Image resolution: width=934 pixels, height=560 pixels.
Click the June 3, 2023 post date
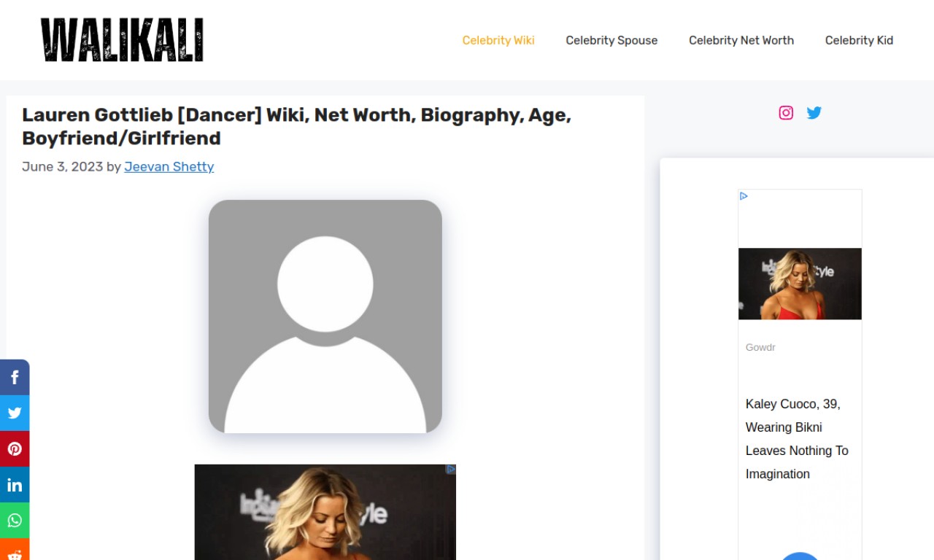click(x=62, y=166)
